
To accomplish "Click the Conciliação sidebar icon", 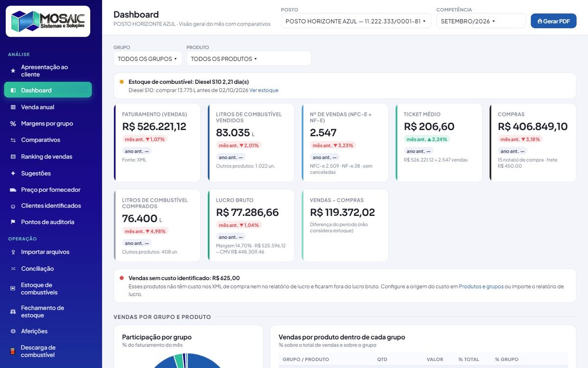I will 13,269.
